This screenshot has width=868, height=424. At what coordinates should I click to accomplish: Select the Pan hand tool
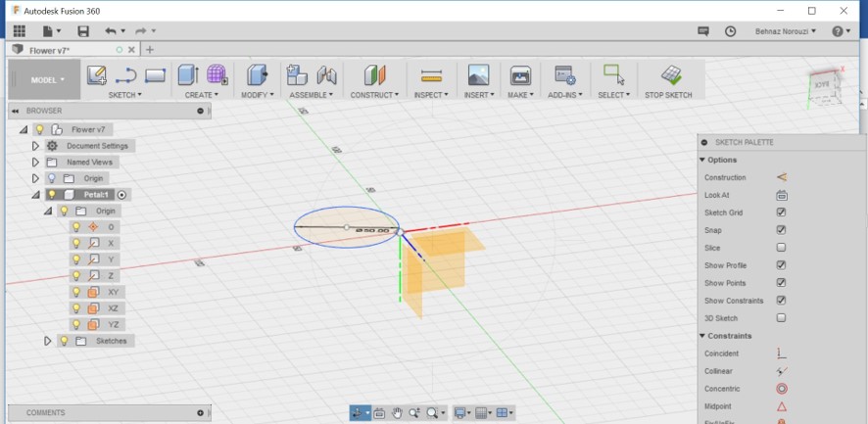pos(397,413)
